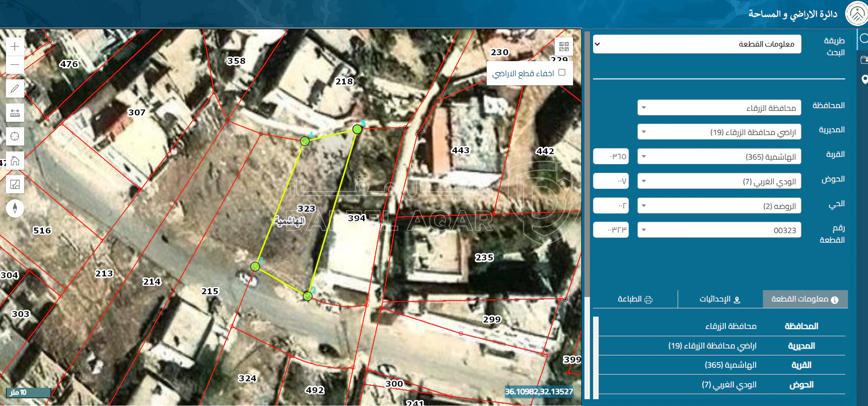Open the رقم القطعة parcel number dropdown
The width and height of the screenshot is (868, 406).
pos(719,230)
